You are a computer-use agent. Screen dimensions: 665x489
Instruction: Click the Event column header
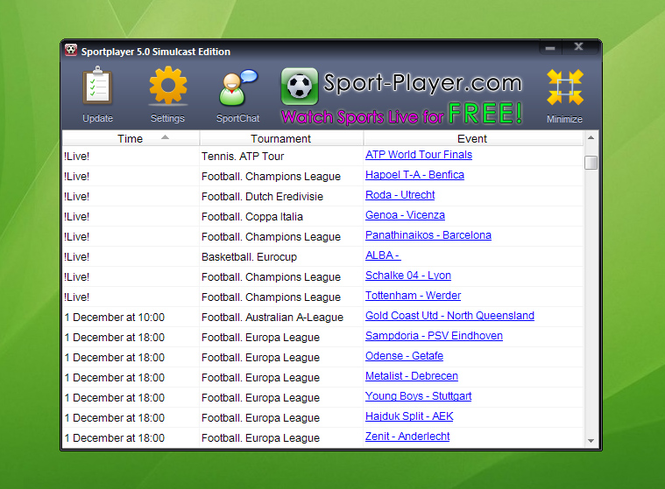472,138
